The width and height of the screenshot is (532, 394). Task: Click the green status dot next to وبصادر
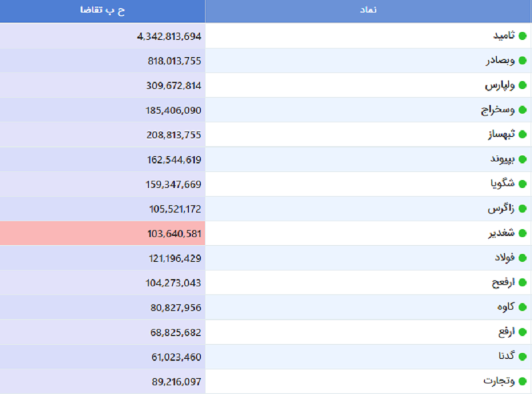[x=522, y=60]
